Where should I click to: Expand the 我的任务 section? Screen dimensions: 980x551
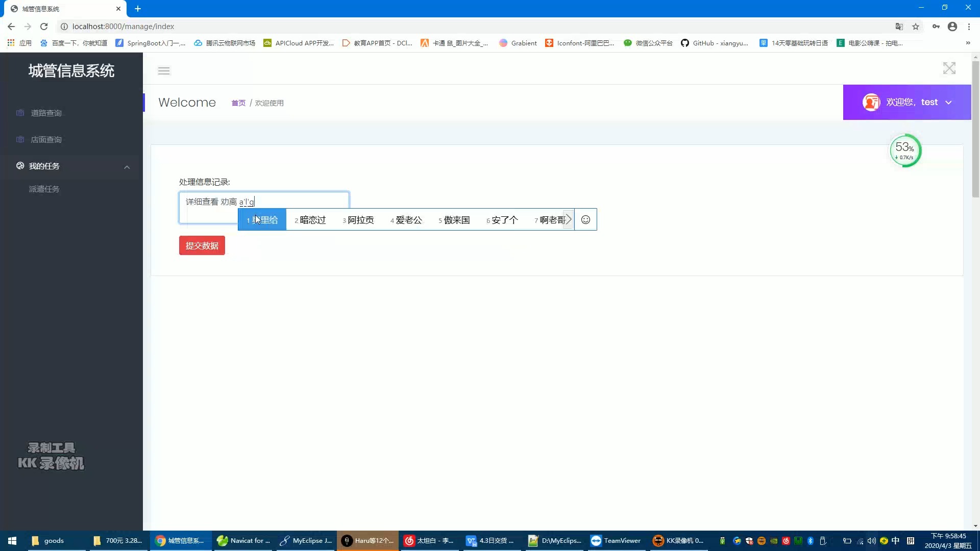(71, 166)
